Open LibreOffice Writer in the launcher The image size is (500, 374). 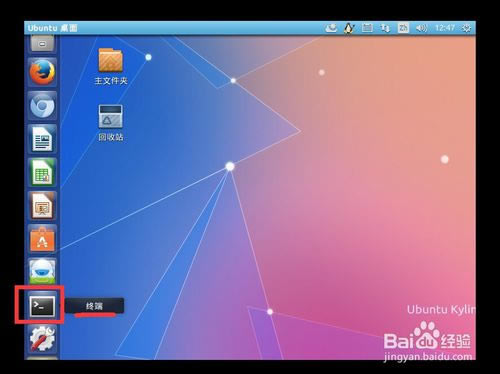click(42, 139)
